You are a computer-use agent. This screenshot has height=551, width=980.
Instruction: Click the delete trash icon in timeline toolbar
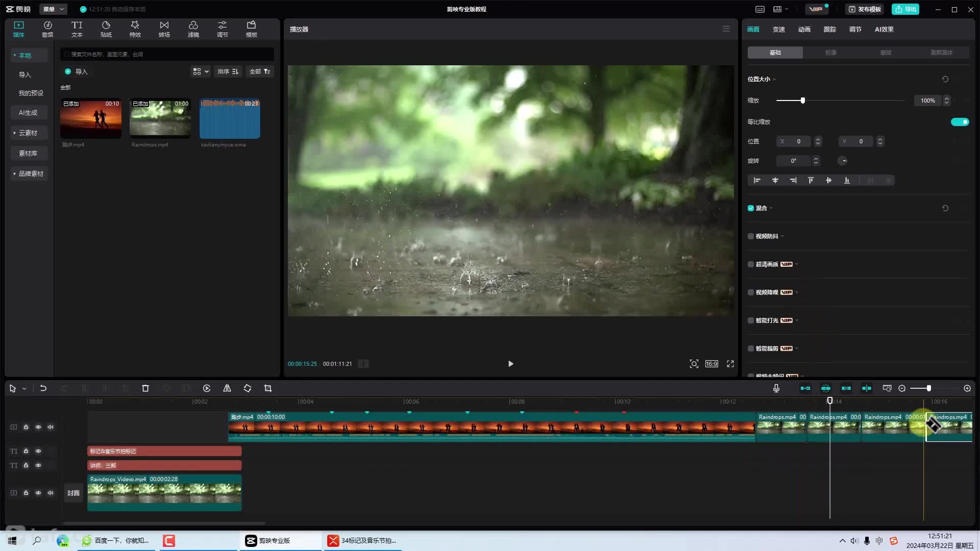[145, 388]
